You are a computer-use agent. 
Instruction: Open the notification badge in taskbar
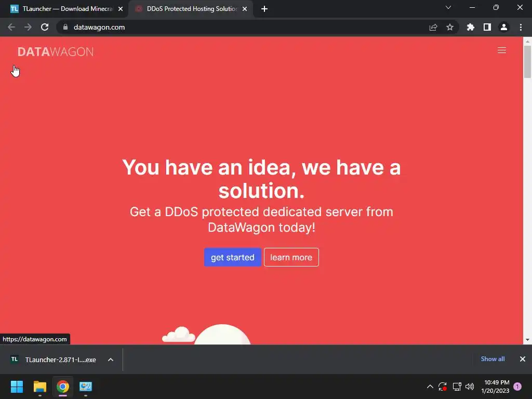click(517, 387)
